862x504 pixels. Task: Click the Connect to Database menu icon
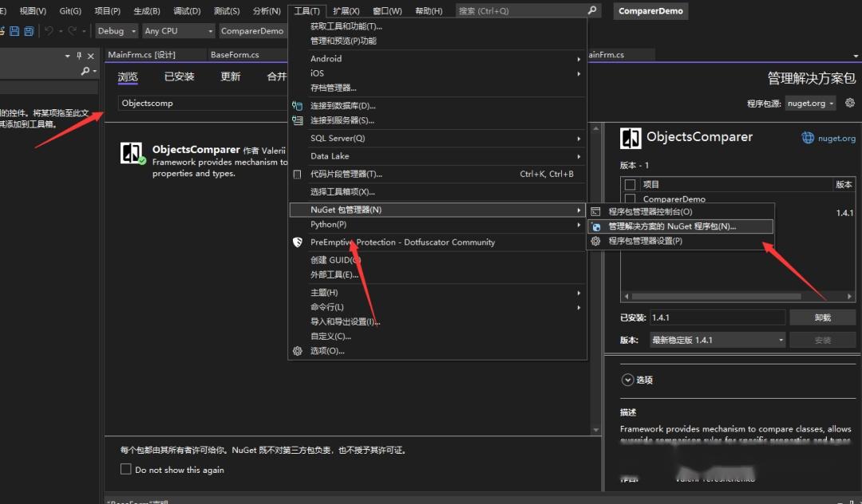click(x=298, y=105)
